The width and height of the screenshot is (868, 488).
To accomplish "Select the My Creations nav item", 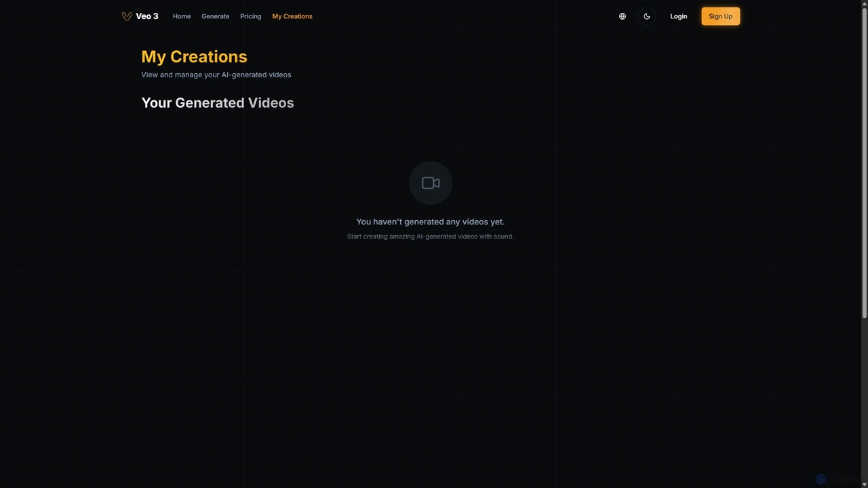I will coord(292,16).
